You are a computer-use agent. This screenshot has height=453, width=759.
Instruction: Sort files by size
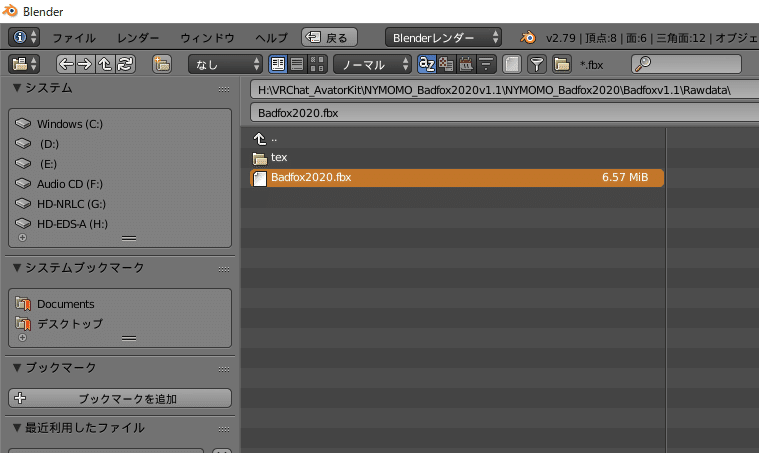click(486, 64)
